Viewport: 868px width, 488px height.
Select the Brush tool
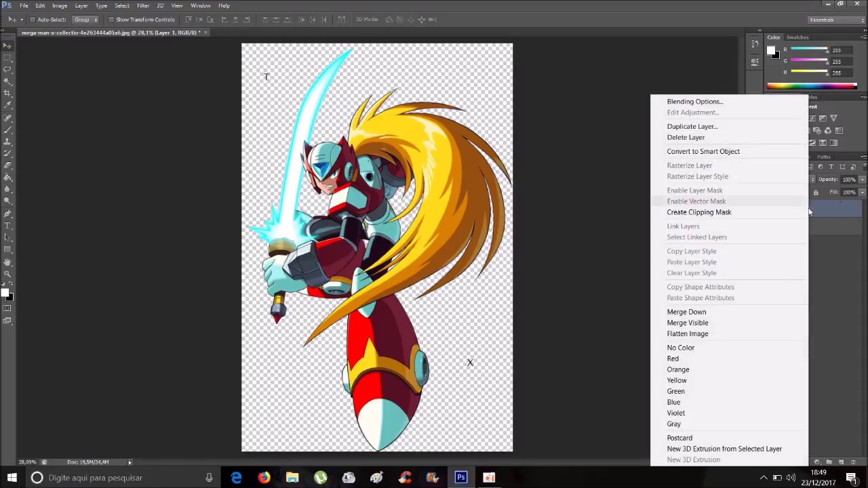7,129
